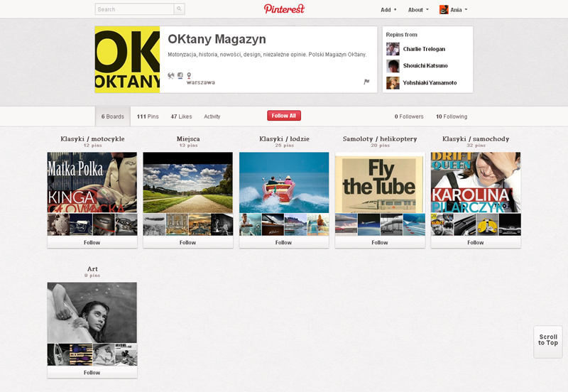This screenshot has height=392, width=568.
Task: Expand the Ania account menu
Action: (x=453, y=10)
